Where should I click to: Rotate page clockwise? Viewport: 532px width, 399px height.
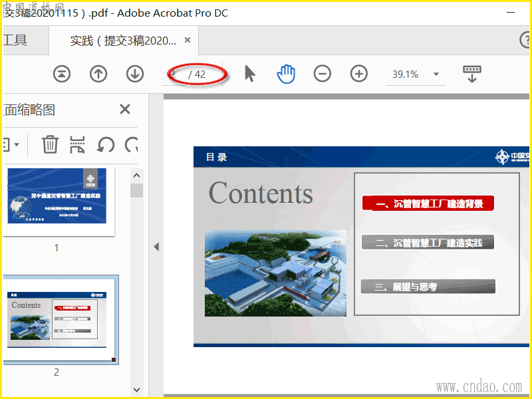click(132, 145)
